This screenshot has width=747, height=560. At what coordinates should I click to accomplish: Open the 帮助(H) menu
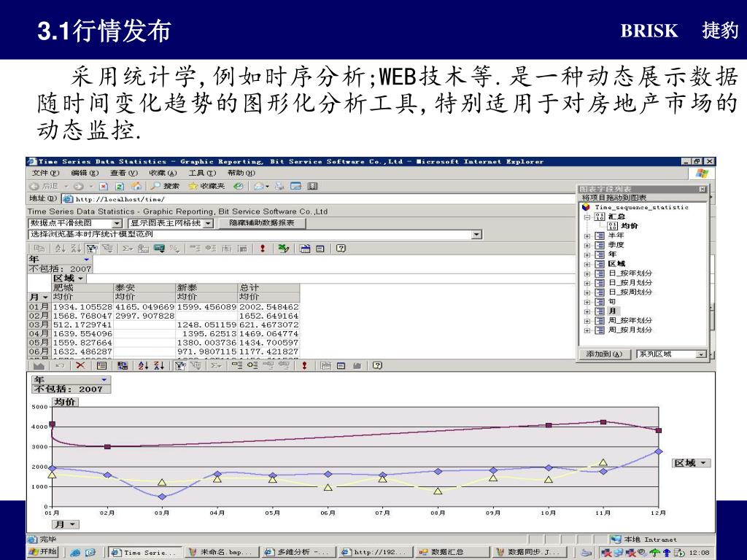click(241, 174)
